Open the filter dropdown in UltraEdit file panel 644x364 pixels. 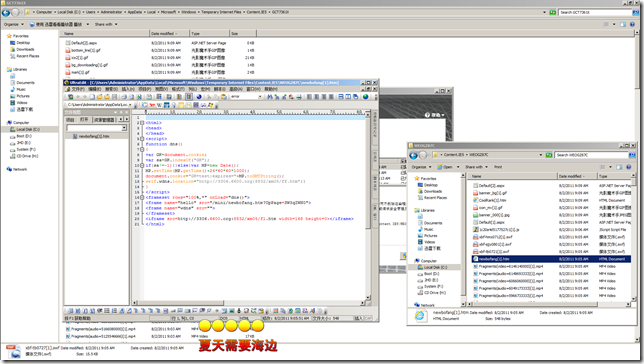click(x=124, y=128)
